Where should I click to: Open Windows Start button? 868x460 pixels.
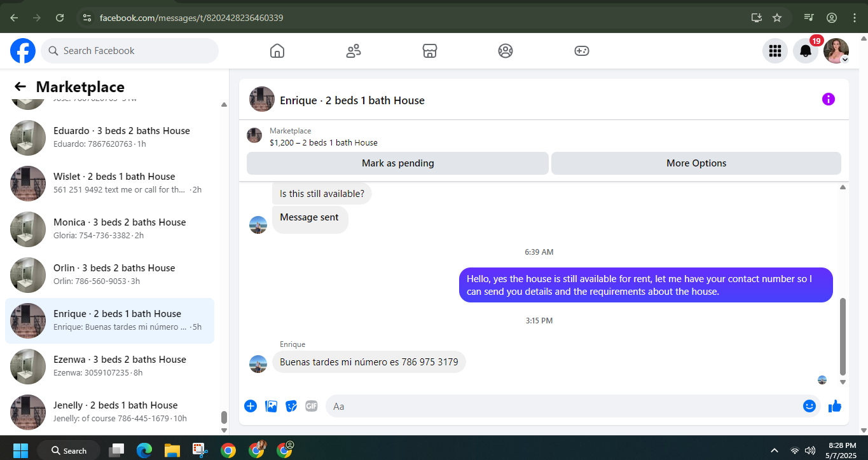click(x=20, y=450)
